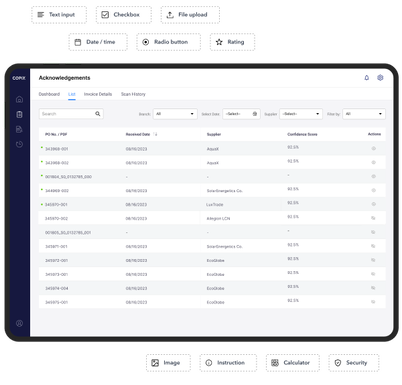This screenshot has height=385, width=402.
Task: Open the history clock icon in sidebar
Action: [x=19, y=144]
